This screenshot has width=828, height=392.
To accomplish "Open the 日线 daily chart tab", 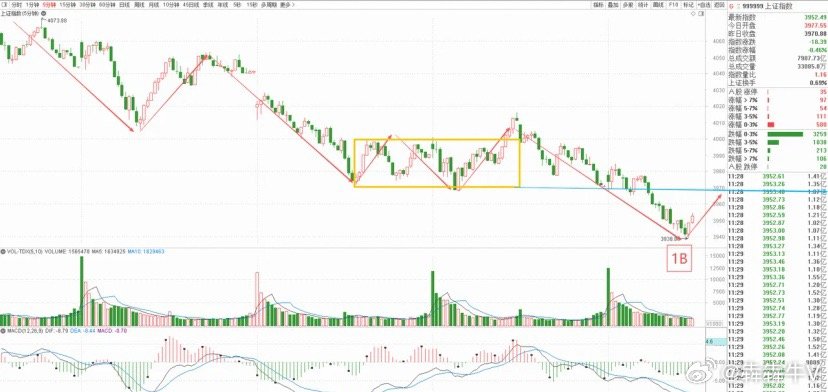I will [125, 5].
